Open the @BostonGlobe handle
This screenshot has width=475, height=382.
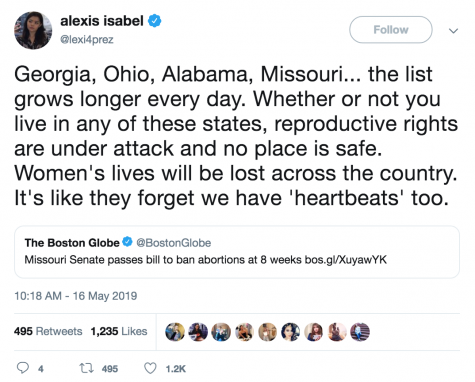coord(174,243)
